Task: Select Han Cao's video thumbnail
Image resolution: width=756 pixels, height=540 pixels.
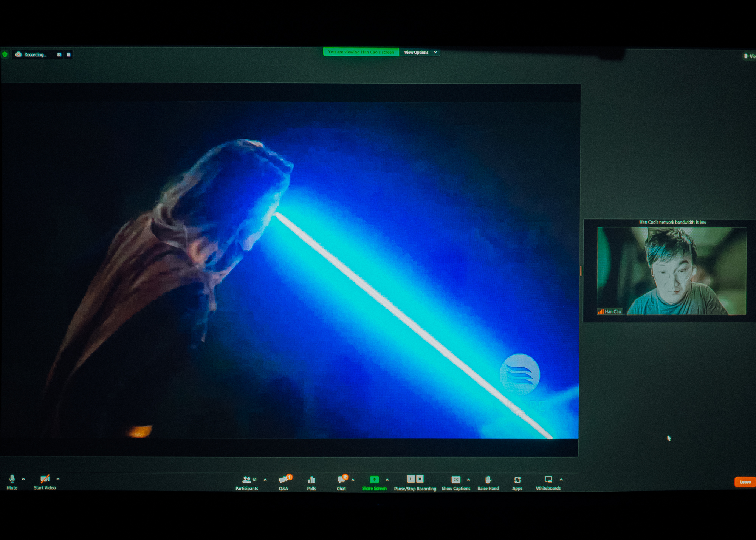Action: pos(672,271)
